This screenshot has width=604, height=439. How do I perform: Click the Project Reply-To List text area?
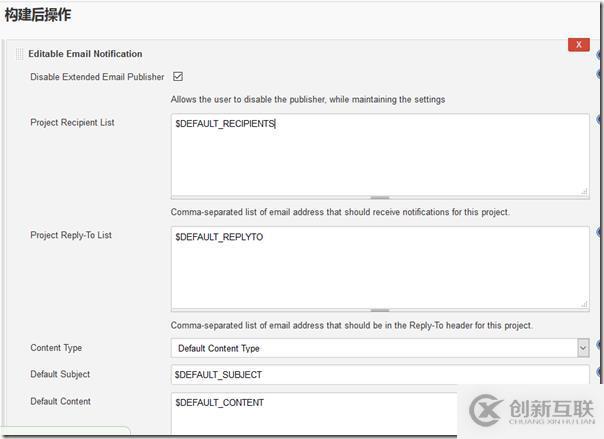pos(380,270)
